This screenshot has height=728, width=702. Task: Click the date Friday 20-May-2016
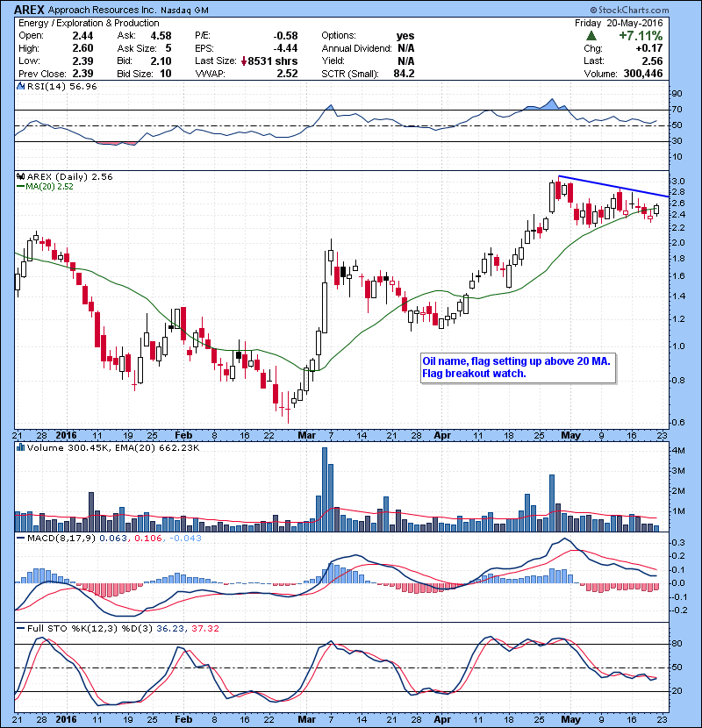(x=619, y=23)
